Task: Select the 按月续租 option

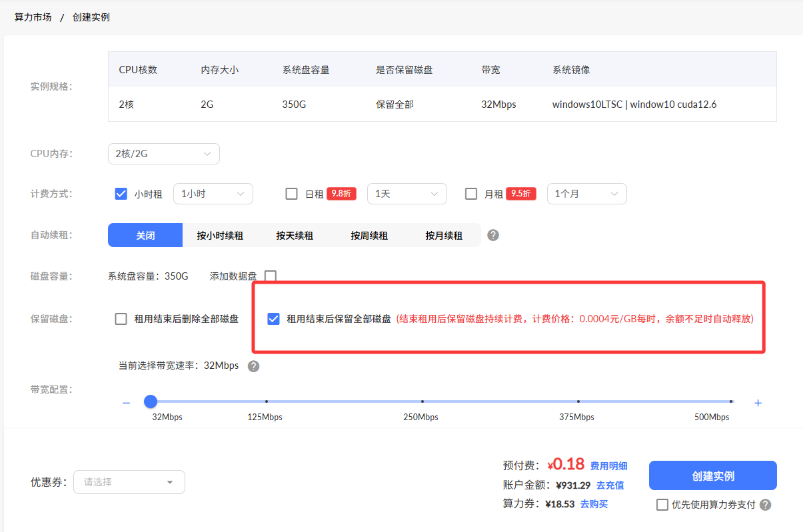Action: pos(444,235)
